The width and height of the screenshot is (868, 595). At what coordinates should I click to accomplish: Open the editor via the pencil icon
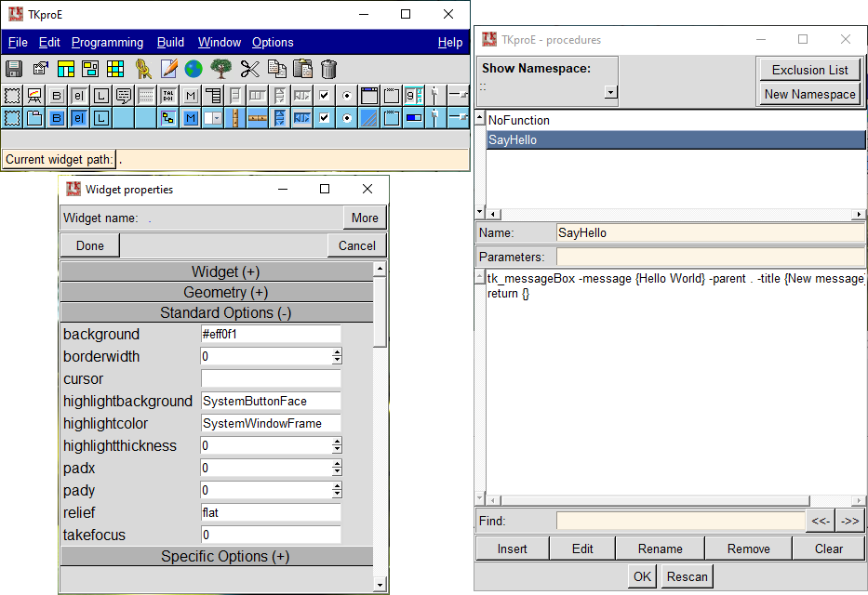pyautogui.click(x=170, y=68)
